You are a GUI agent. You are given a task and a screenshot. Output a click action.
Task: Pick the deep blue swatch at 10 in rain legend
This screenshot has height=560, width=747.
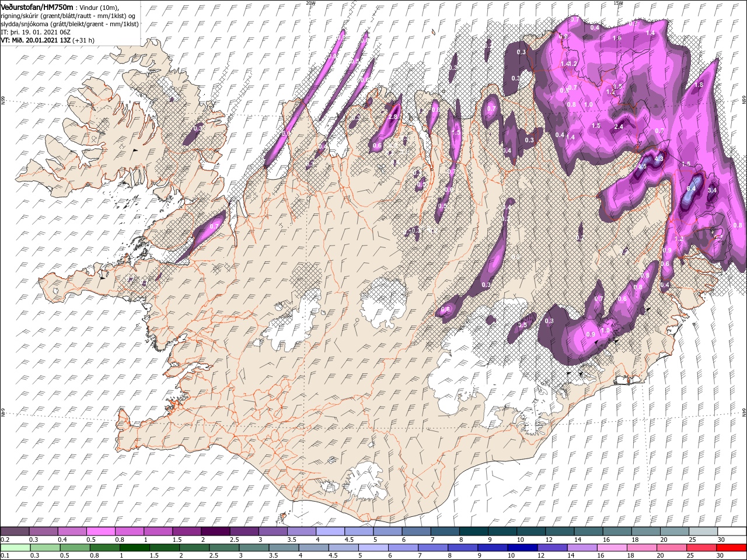click(522, 548)
